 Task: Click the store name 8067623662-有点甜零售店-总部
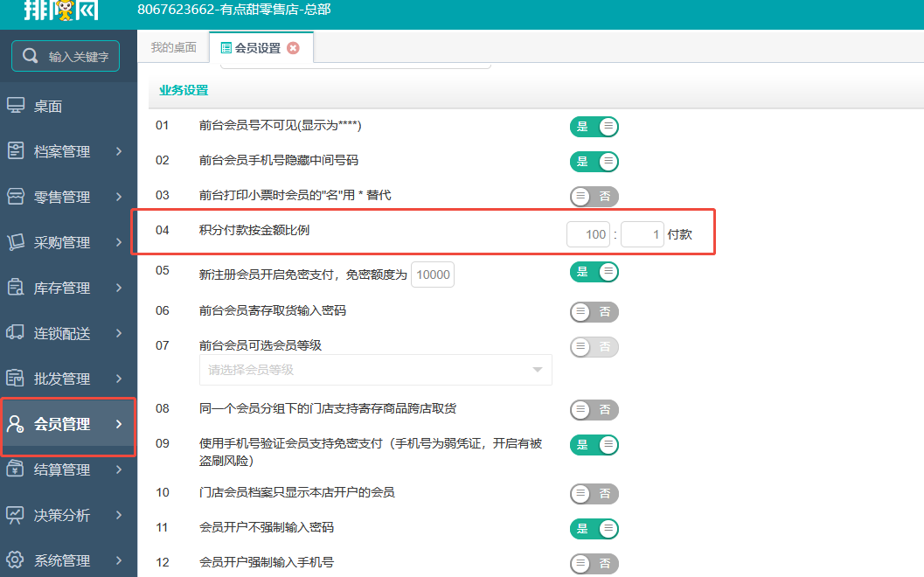[x=234, y=10]
